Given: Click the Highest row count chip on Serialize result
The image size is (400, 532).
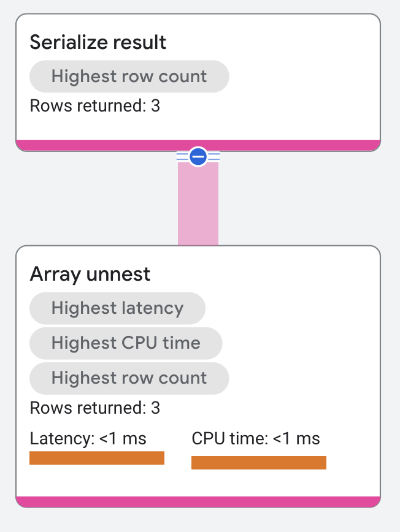Looking at the screenshot, I should pos(129,76).
